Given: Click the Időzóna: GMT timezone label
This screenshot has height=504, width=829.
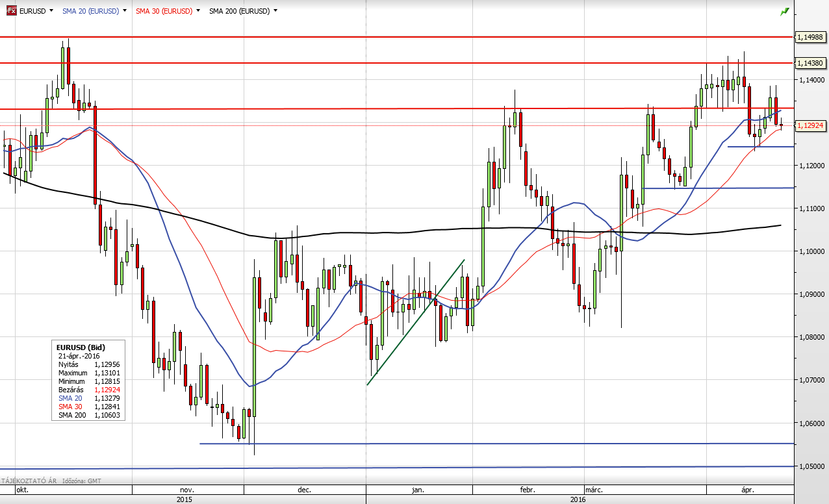Looking at the screenshot, I should 83,482.
